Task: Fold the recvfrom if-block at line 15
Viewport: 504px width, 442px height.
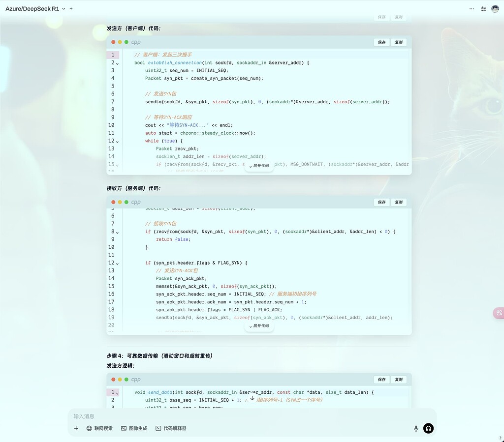Action: click(x=117, y=165)
